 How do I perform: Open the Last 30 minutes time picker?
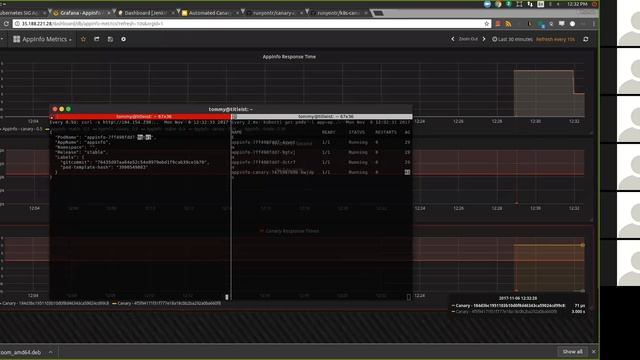click(x=512, y=39)
